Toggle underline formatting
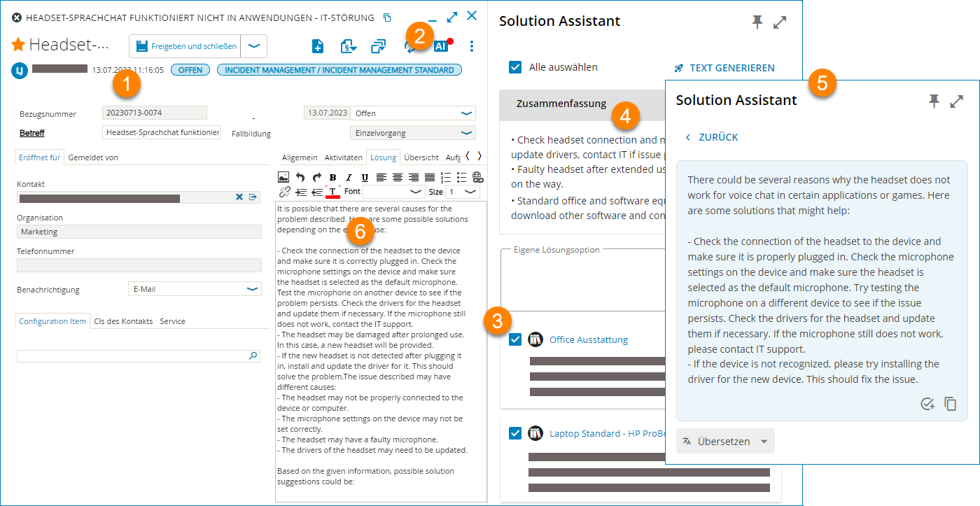This screenshot has width=980, height=506. pyautogui.click(x=365, y=177)
